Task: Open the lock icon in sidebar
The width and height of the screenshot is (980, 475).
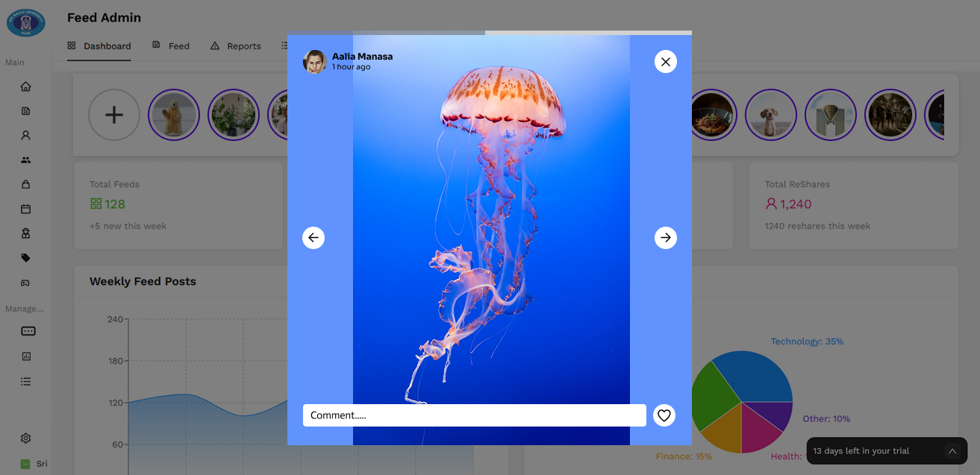Action: click(x=26, y=184)
